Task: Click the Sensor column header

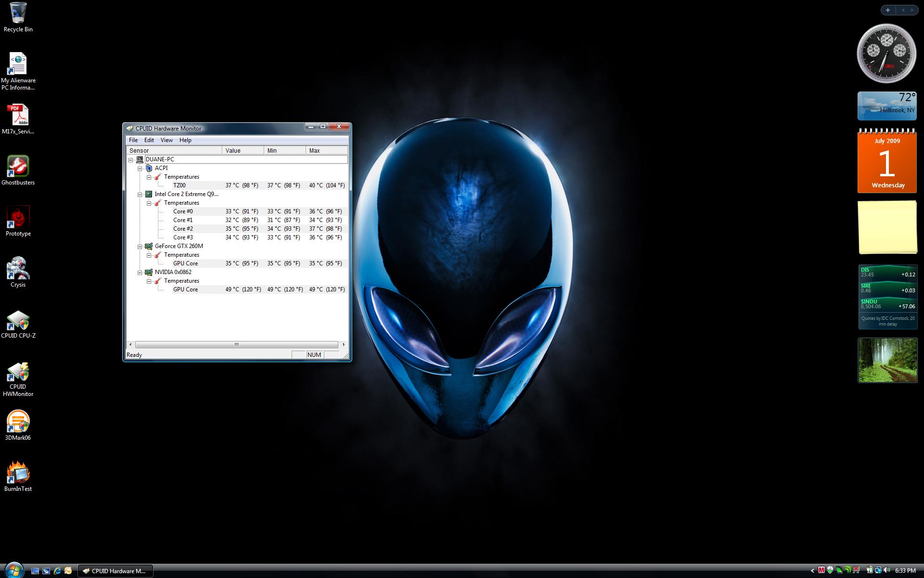Action: [174, 150]
